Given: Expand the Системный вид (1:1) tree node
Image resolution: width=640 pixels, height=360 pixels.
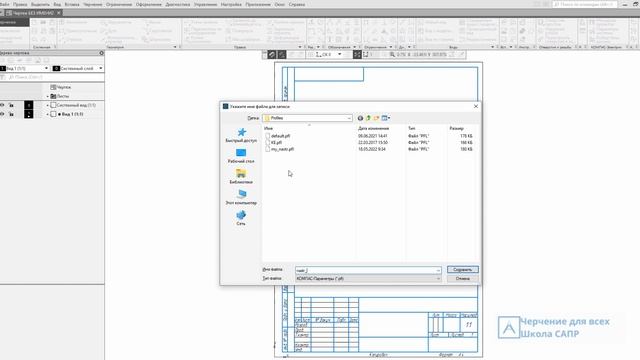Looking at the screenshot, I should [x=47, y=105].
